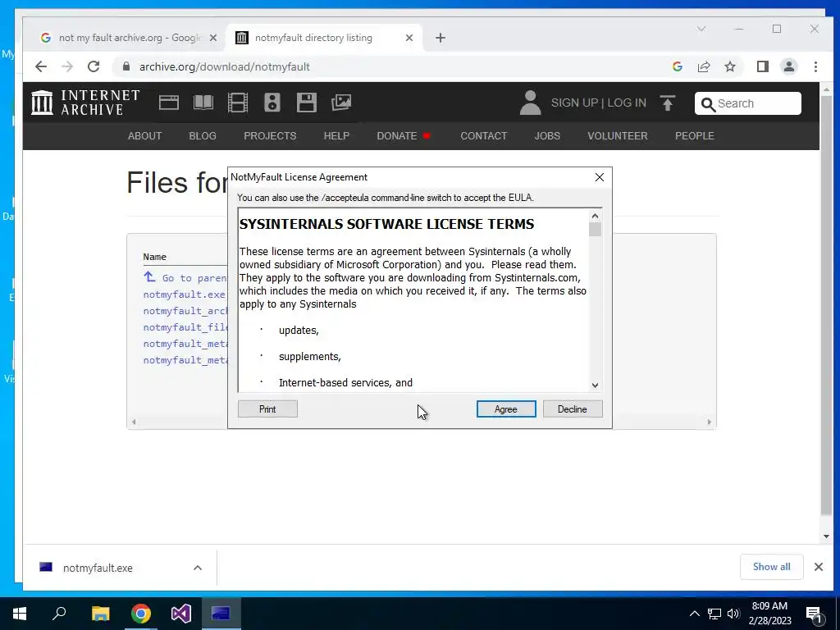Click the Print button in license dialog
Screen dimensions: 840x630
coord(267,409)
